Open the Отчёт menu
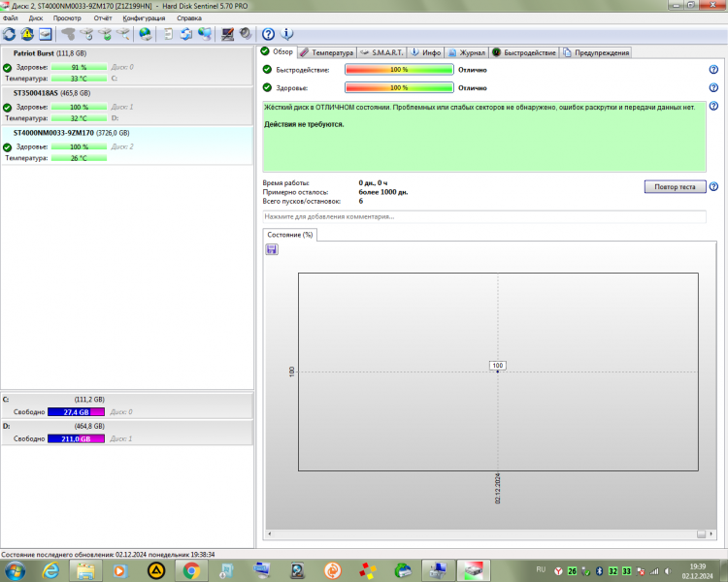This screenshot has width=728, height=582. [103, 18]
